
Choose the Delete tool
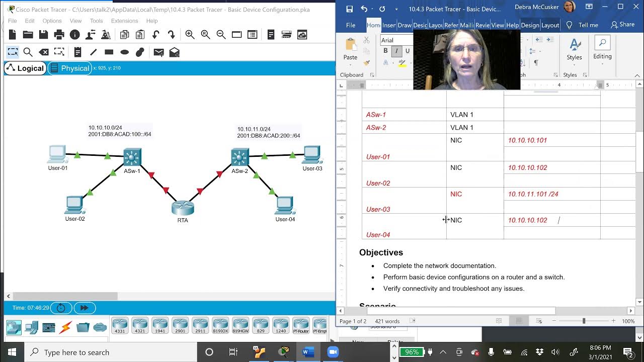(x=44, y=52)
